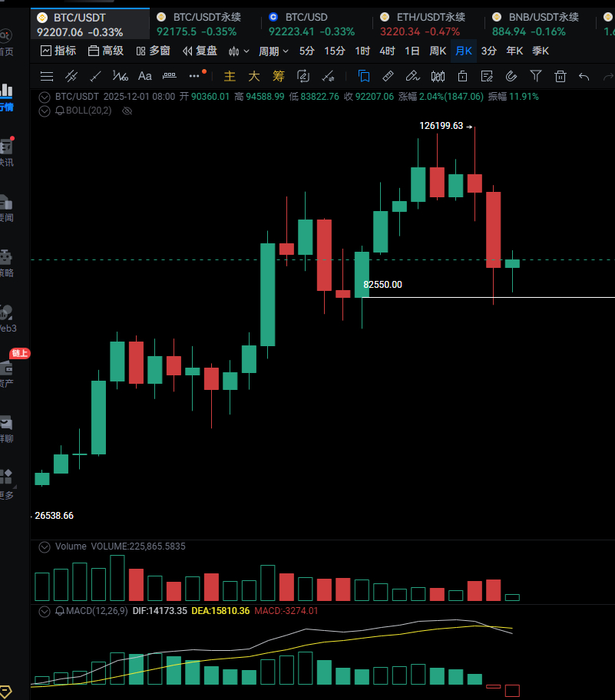Toggle the MACD alert bell
The width and height of the screenshot is (615, 700).
click(60, 611)
